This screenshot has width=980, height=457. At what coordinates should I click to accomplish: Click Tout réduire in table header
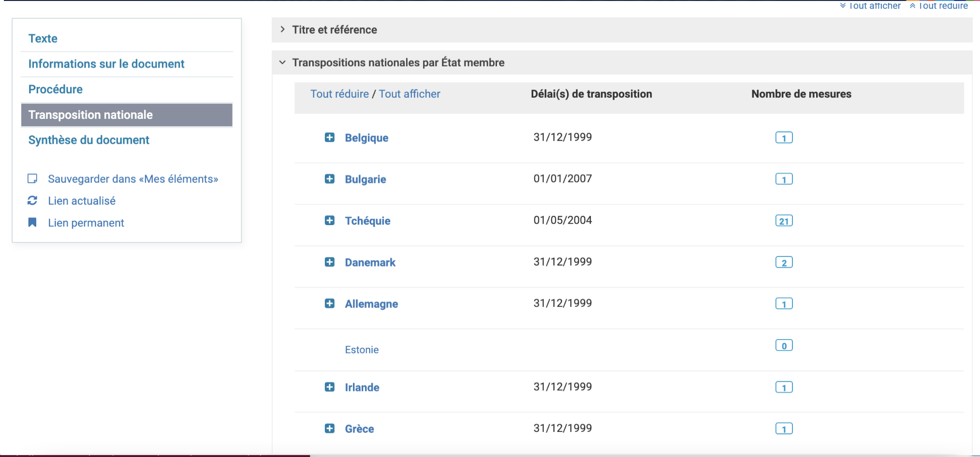point(339,94)
